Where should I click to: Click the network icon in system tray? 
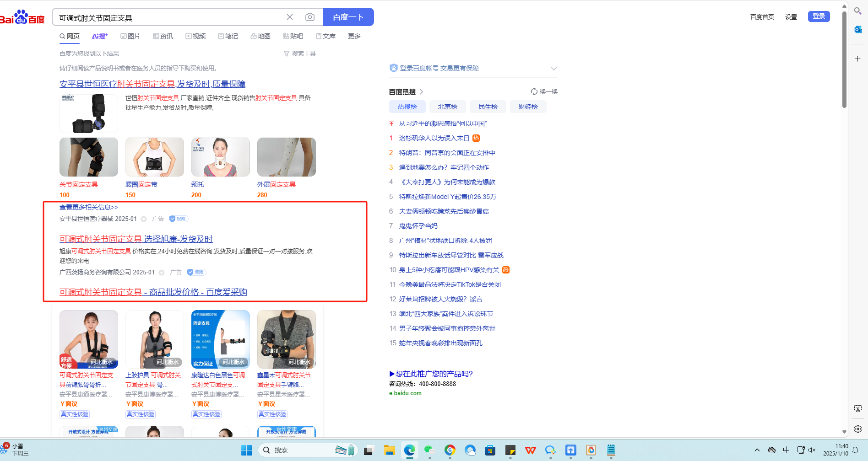click(x=801, y=450)
